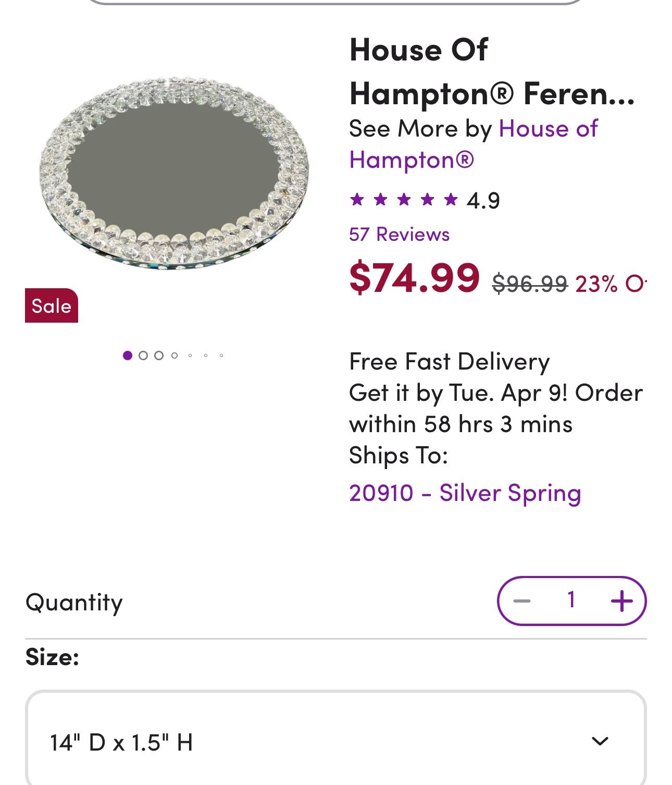
Task: Expand the Size dropdown chevron
Action: coord(600,741)
